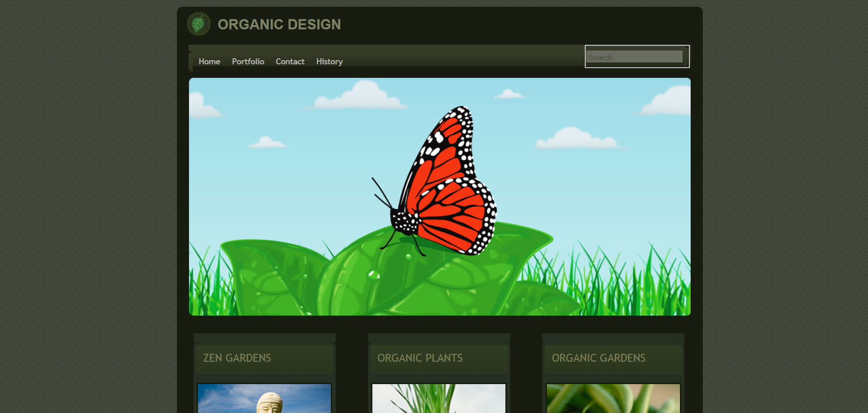
Task: Click the dark strip above ZEN GARDENS card
Action: tap(264, 338)
